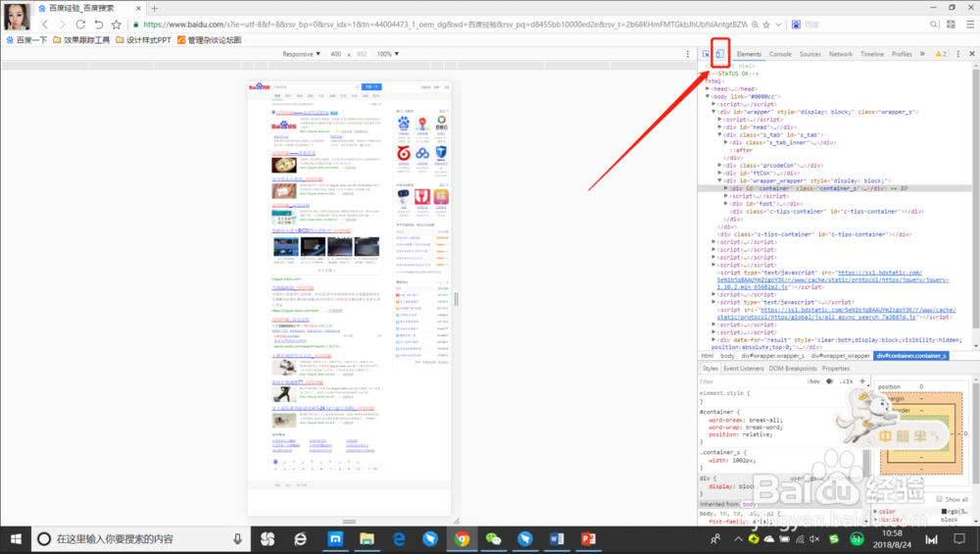This screenshot has height=554, width=980.
Task: Click the emulated Baidu page preview
Action: tap(349, 298)
